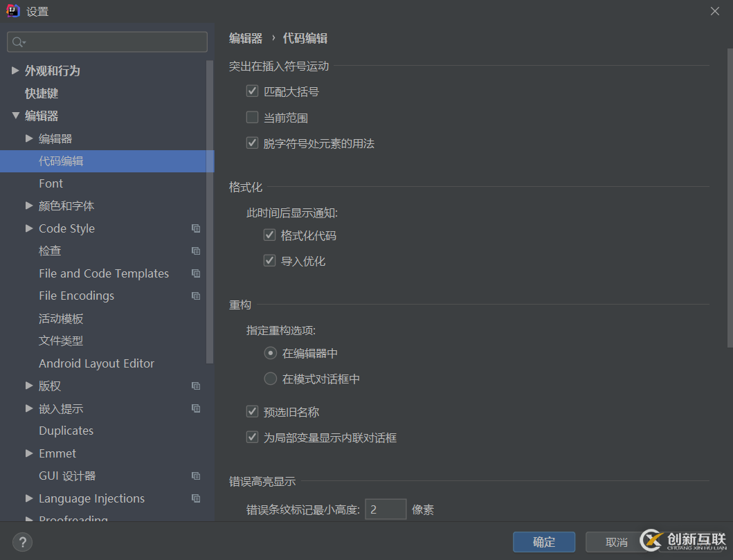Click the icon next to GUI 设计器
This screenshot has height=560, width=733.
[196, 476]
